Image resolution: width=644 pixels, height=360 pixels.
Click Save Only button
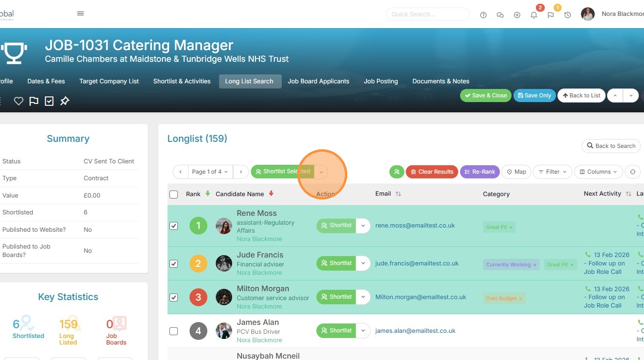point(534,96)
